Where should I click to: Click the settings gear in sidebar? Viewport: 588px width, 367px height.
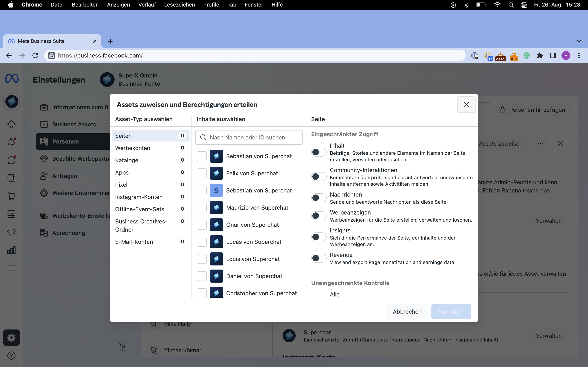click(x=11, y=337)
